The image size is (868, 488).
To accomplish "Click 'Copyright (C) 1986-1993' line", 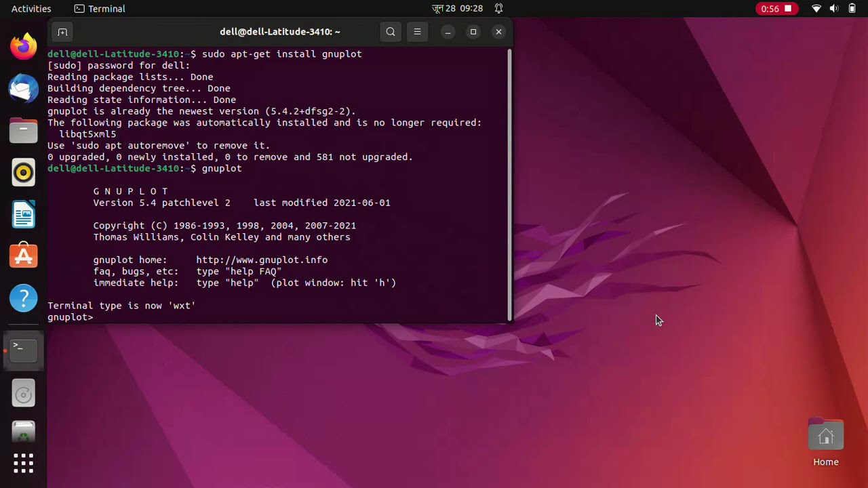I will [224, 226].
